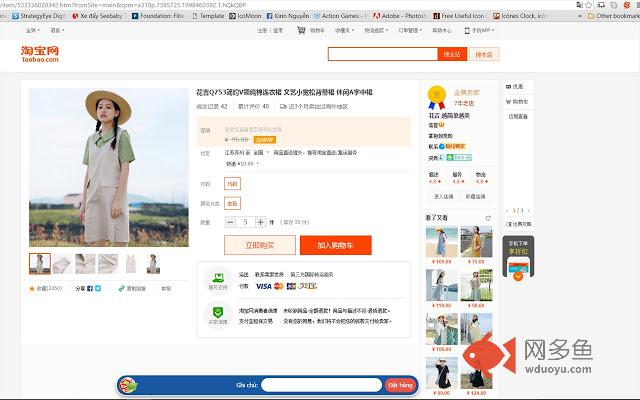Select the color category option box
The width and height of the screenshot is (640, 400).
click(232, 203)
